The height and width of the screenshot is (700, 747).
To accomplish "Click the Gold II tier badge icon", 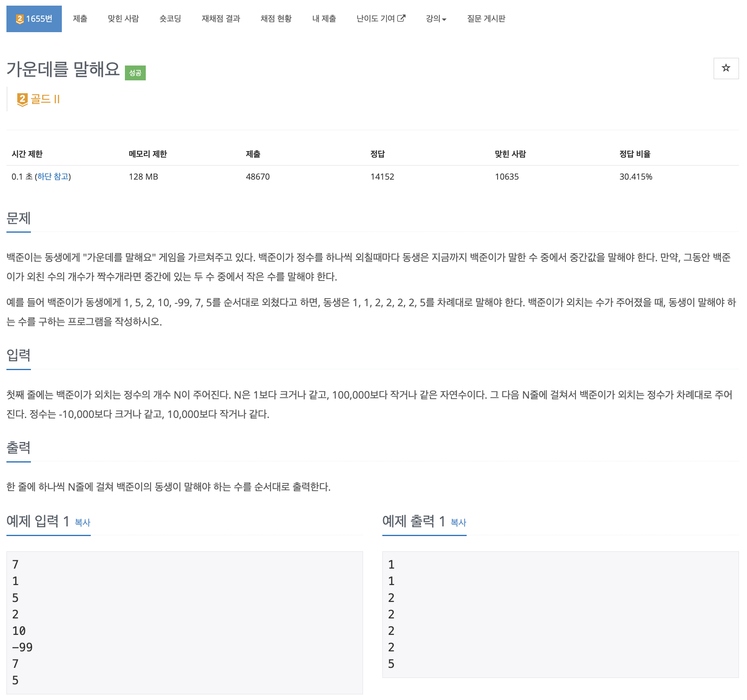I will [x=22, y=99].
